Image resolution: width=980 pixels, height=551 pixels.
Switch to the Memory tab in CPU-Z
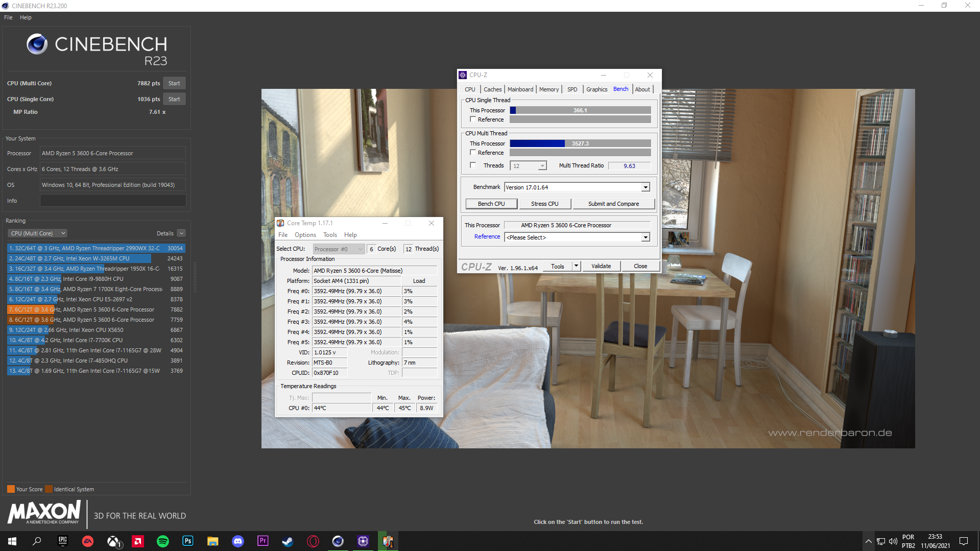pos(549,89)
